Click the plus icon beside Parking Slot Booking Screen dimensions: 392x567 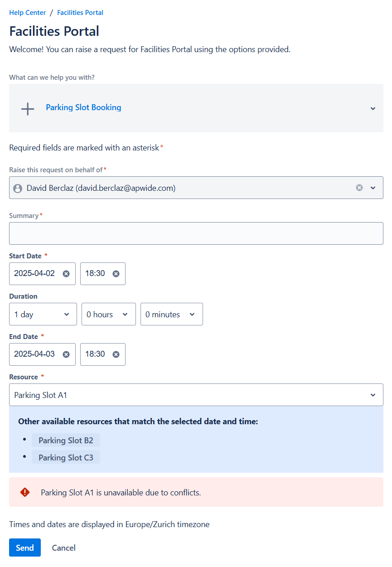coord(28,109)
